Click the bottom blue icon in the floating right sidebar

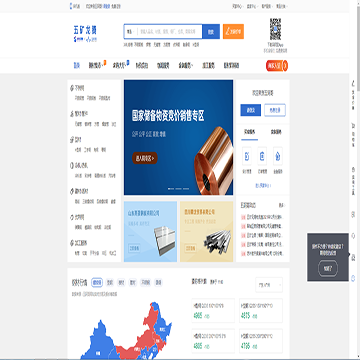[x=353, y=278]
